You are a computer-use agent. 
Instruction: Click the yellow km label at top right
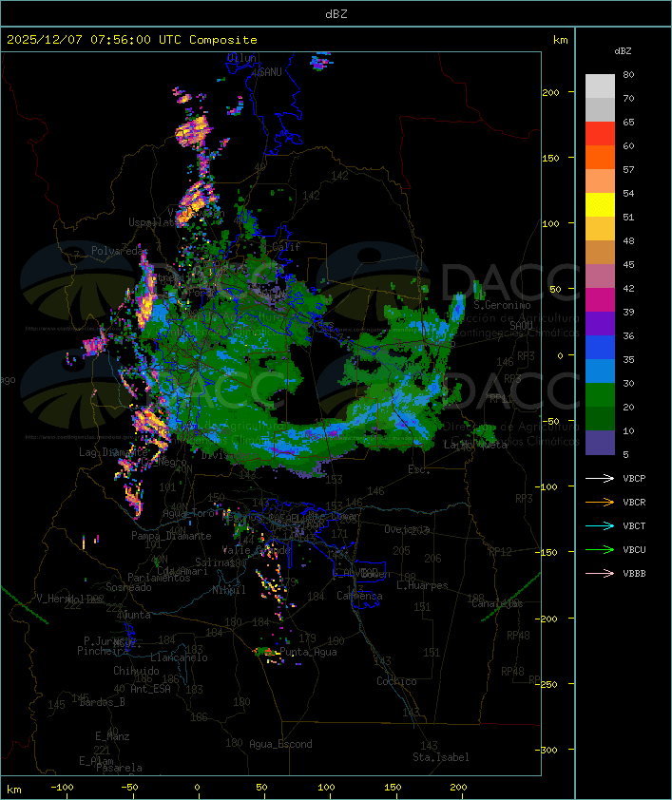pyautogui.click(x=560, y=40)
